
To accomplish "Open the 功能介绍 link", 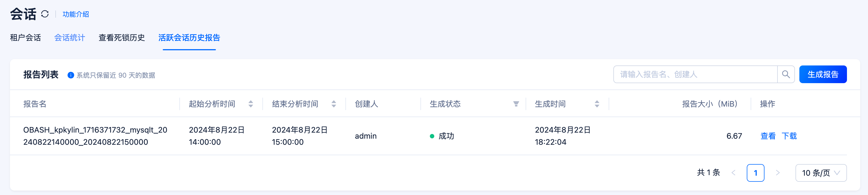I will [x=76, y=14].
